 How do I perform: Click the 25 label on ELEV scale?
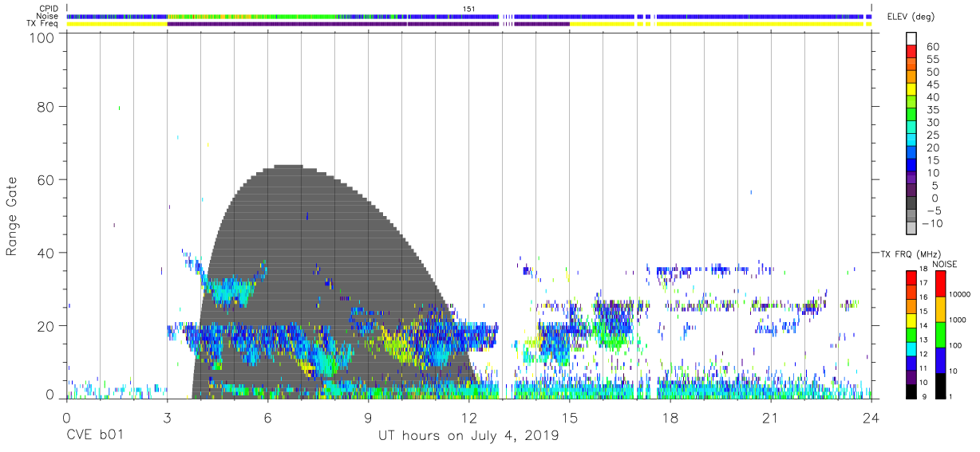(x=933, y=136)
